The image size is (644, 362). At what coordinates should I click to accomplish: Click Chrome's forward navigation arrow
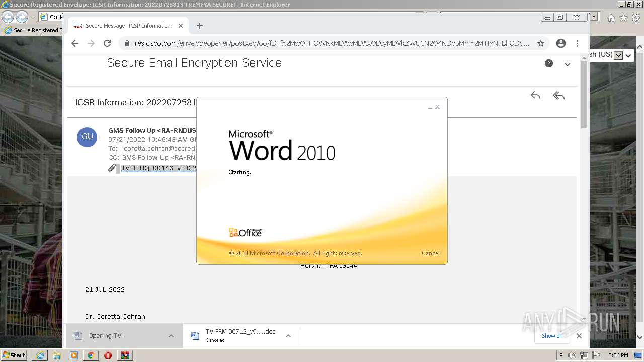coord(91,43)
